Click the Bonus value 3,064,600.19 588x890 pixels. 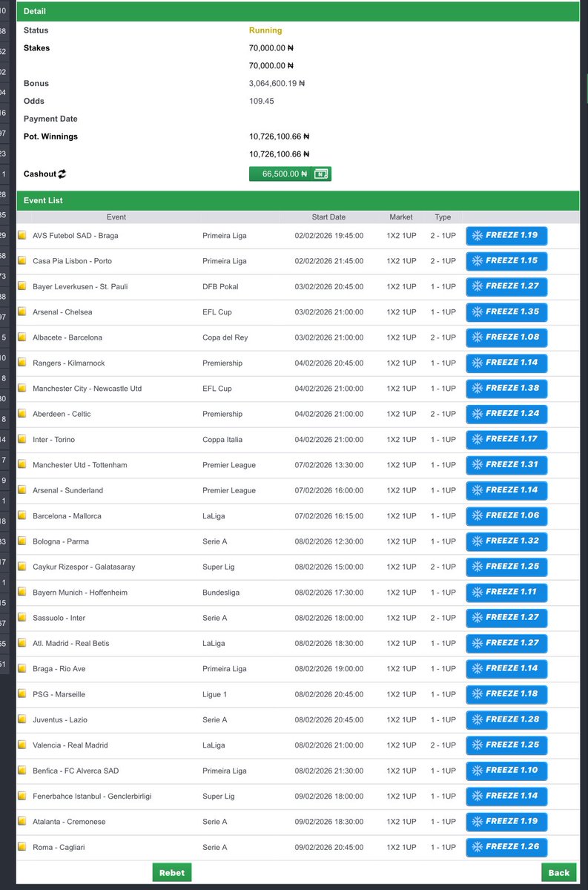pyautogui.click(x=277, y=84)
